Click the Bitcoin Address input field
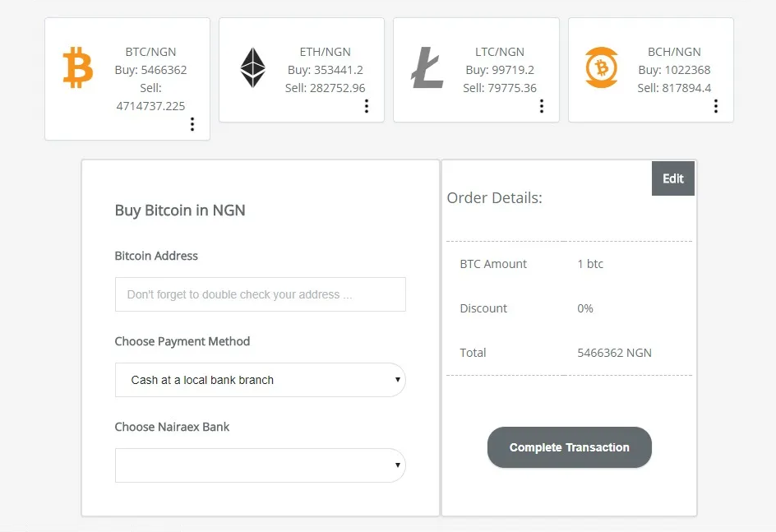The image size is (776, 532). pos(261,294)
